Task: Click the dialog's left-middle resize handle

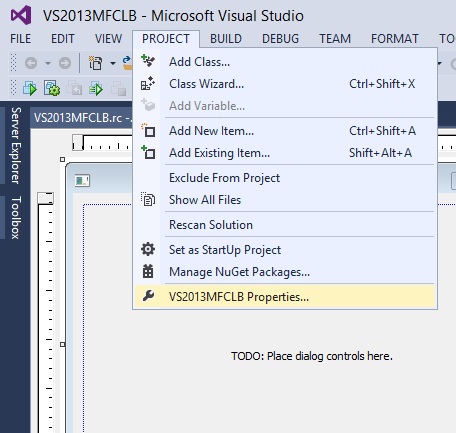Action: [63, 344]
